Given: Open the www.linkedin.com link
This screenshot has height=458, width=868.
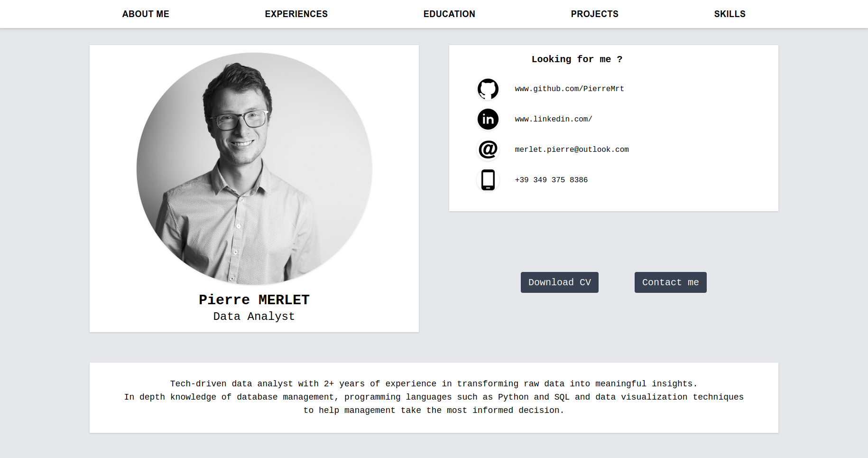Looking at the screenshot, I should pyautogui.click(x=553, y=119).
